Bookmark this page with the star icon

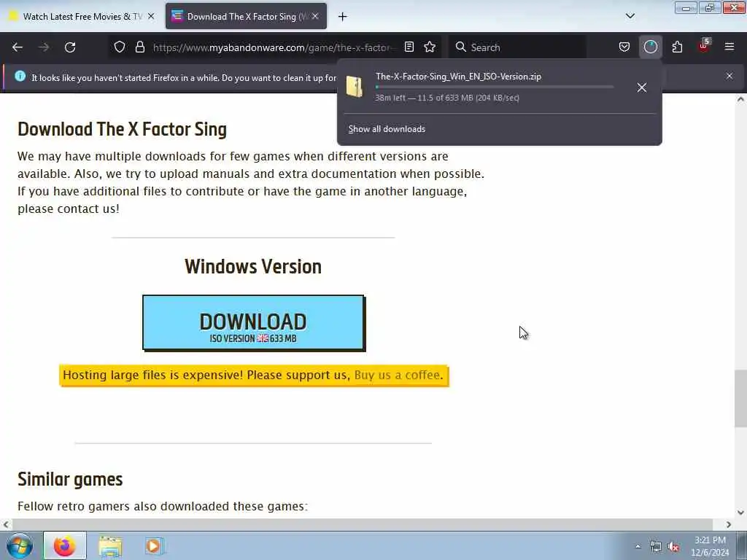click(x=430, y=47)
